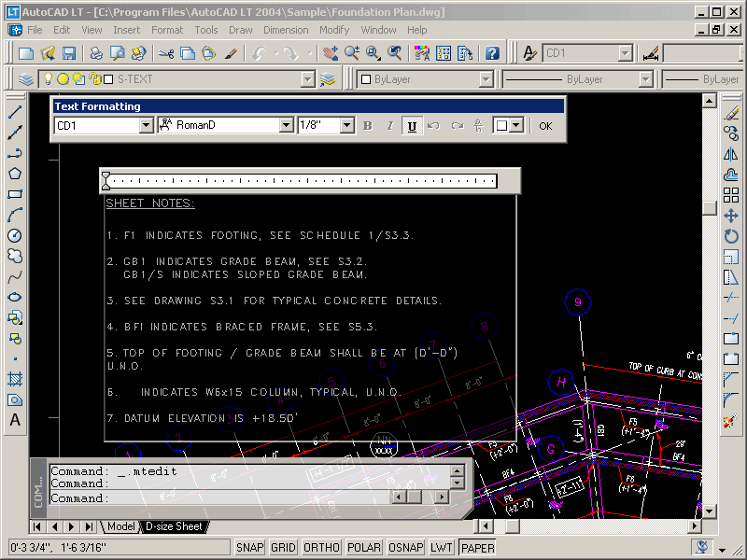The height and width of the screenshot is (560, 747).
Task: Select the Polygon draw tool
Action: click(x=15, y=174)
